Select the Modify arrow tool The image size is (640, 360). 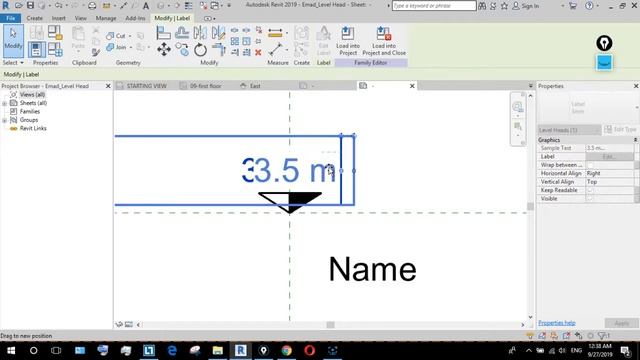pyautogui.click(x=13, y=41)
